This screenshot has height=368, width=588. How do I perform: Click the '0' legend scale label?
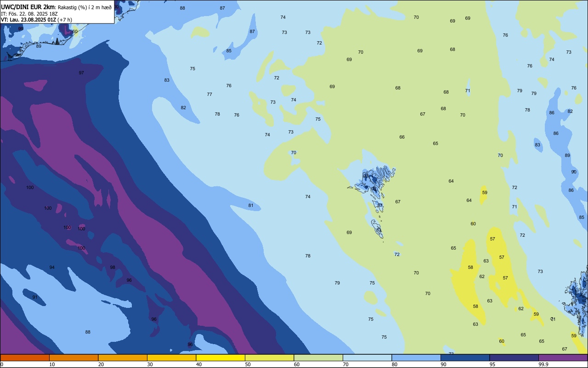pyautogui.click(x=2, y=364)
